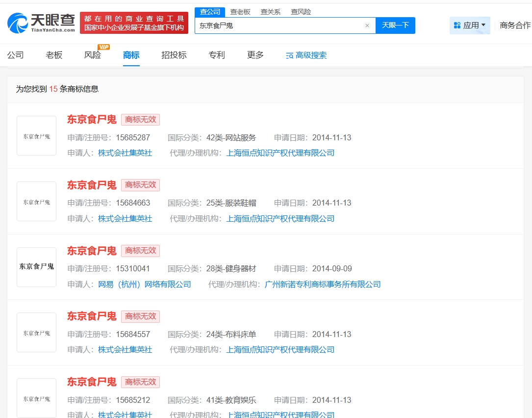Switch to the 专利 tab
Viewport: 532px width, 418px height.
pyautogui.click(x=216, y=55)
